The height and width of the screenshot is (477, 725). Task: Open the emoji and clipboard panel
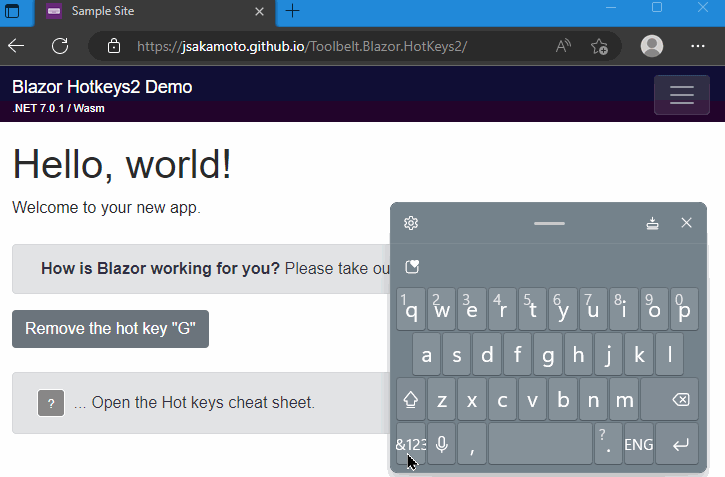pyautogui.click(x=412, y=267)
